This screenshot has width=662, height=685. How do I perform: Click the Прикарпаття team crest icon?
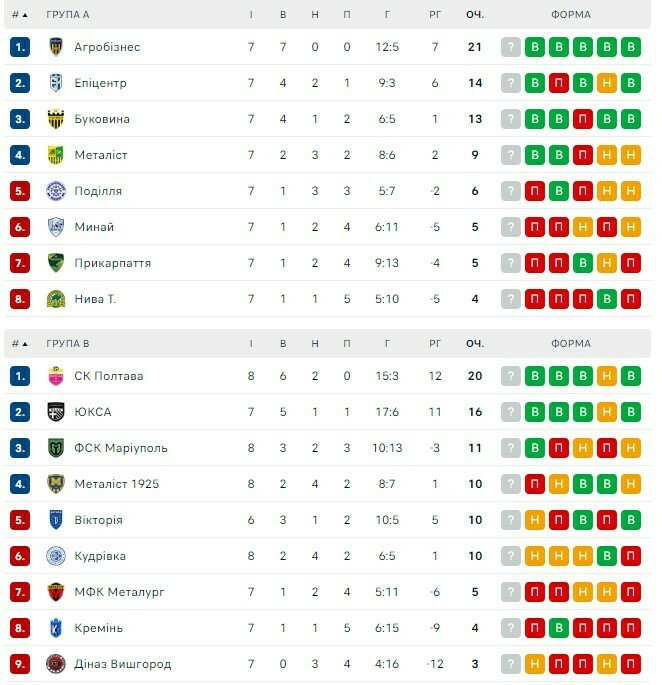tap(56, 263)
